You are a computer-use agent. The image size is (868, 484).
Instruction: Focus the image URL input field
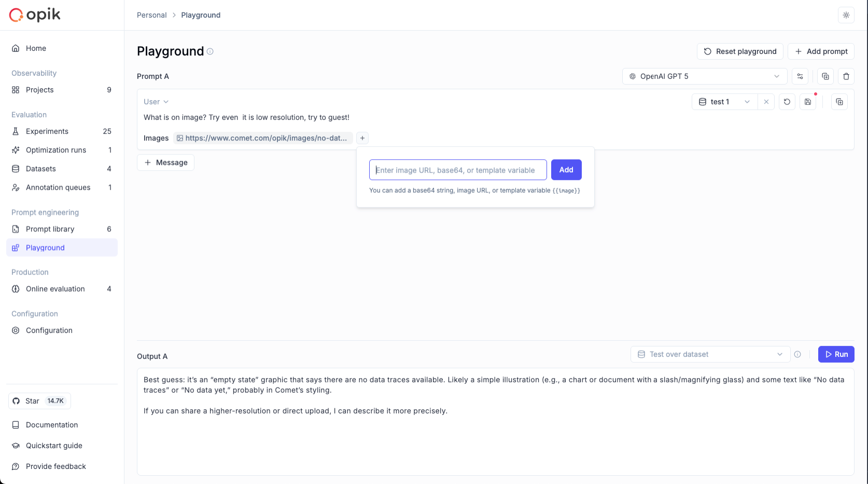pyautogui.click(x=458, y=170)
